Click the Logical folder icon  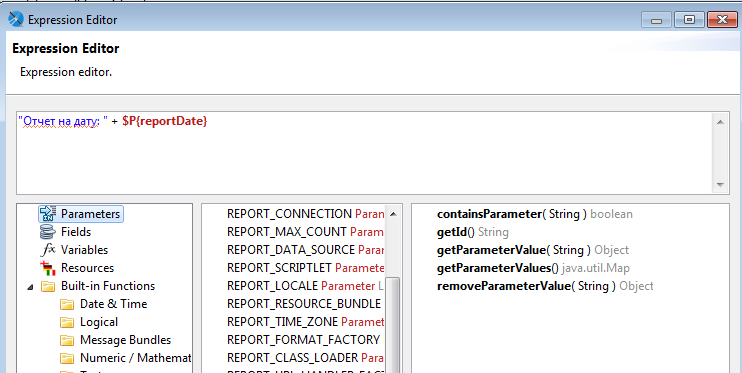point(67,322)
